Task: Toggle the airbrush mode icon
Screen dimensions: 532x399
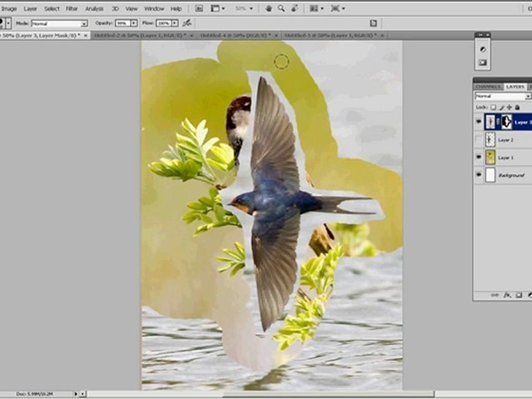Action: [187, 23]
